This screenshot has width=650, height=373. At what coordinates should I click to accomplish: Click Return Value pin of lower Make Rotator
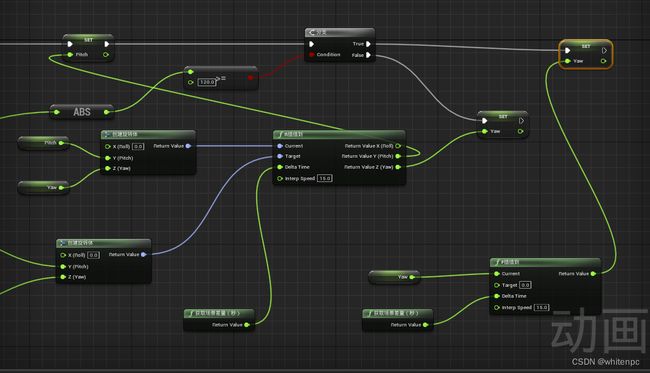click(x=143, y=254)
